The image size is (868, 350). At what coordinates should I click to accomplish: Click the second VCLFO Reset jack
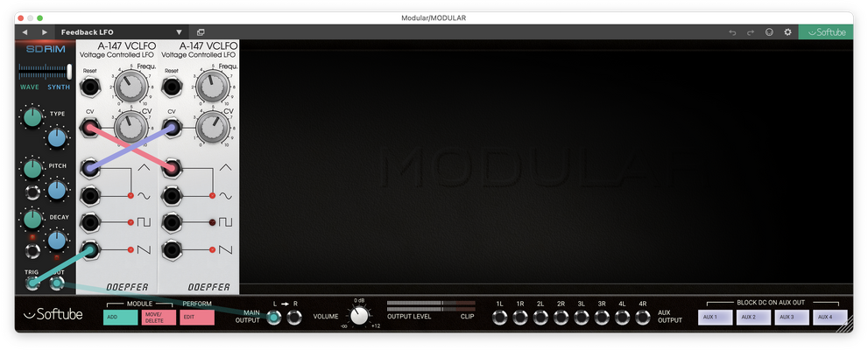(172, 87)
